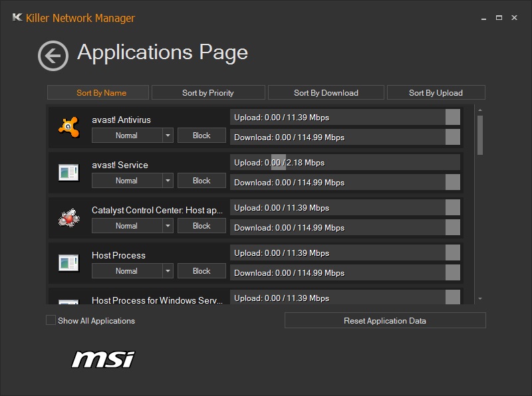Block network access for avast! Service
This screenshot has height=396, width=532.
pyautogui.click(x=201, y=180)
